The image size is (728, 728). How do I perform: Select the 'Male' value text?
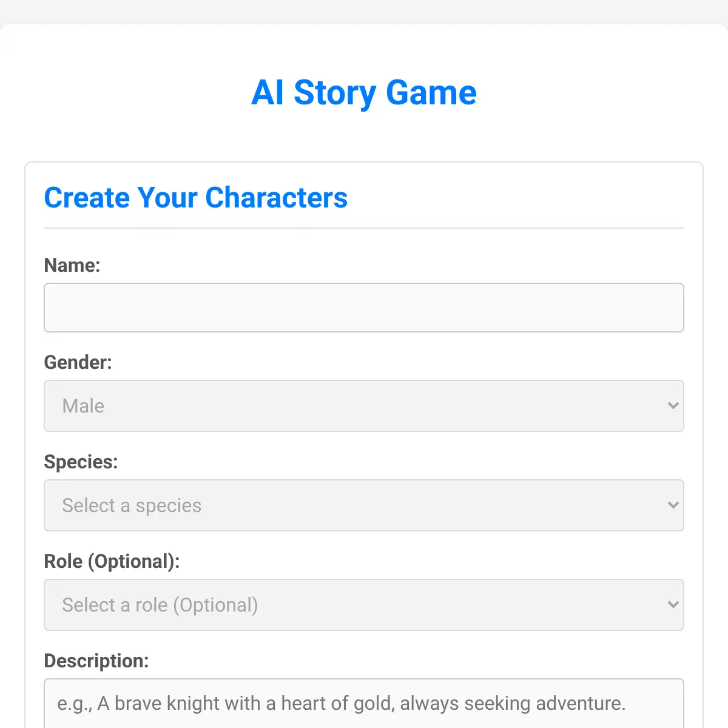click(x=83, y=406)
